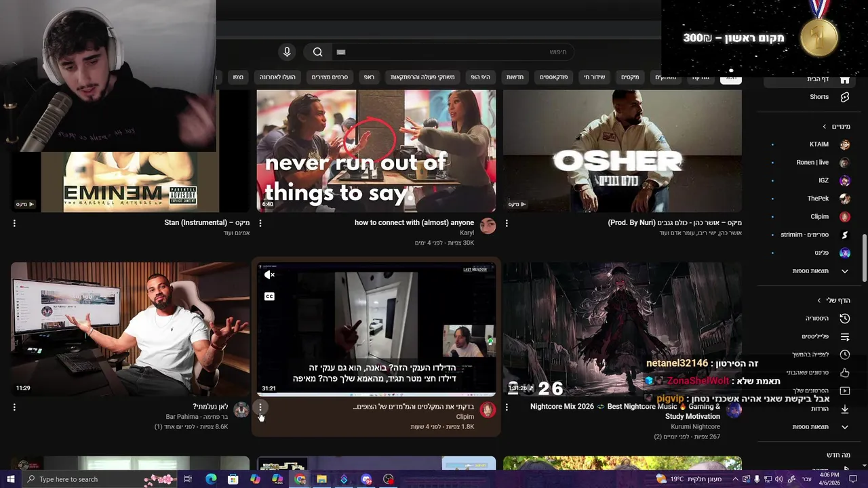Screen dimensions: 868x488
Task: Select the היפ הופ filter chip
Action: point(480,77)
